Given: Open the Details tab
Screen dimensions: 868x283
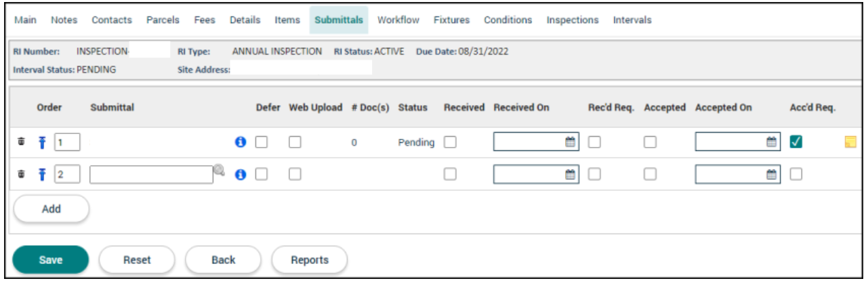Looking at the screenshot, I should (245, 20).
